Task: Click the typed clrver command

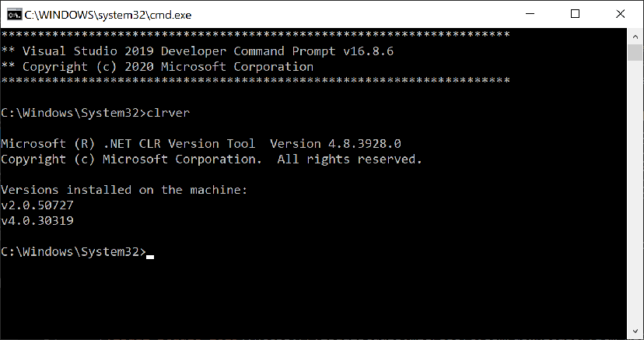Action: click(x=168, y=113)
